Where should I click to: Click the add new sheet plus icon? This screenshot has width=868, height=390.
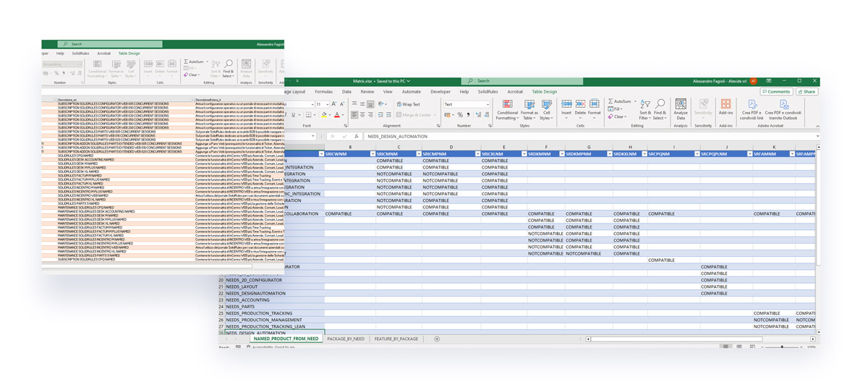click(437, 339)
